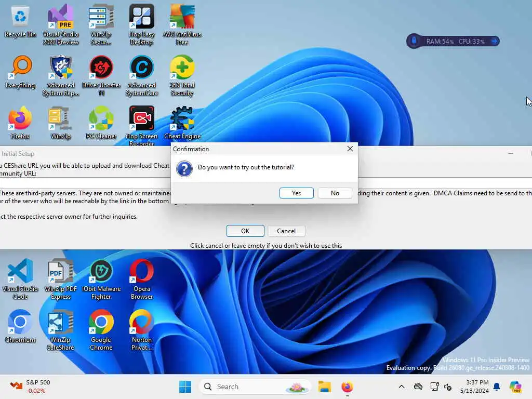Open the Copilot Preview taskbar icon

click(515, 387)
